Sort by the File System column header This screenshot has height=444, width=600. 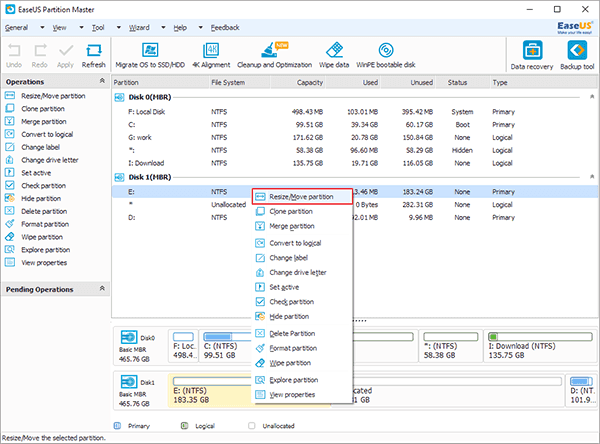coord(240,82)
